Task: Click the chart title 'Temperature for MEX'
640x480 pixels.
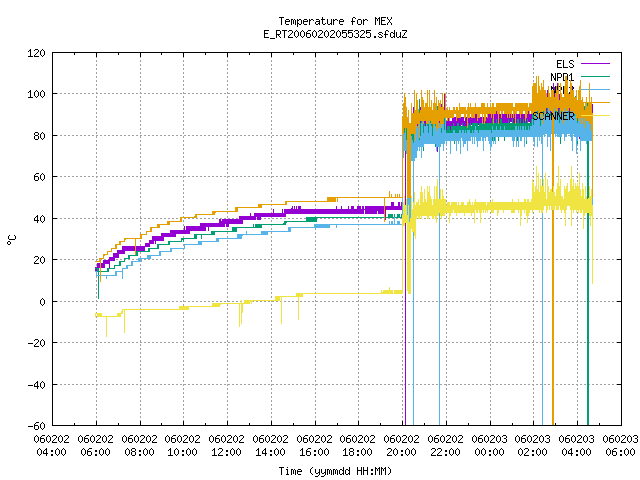Action: [335, 21]
